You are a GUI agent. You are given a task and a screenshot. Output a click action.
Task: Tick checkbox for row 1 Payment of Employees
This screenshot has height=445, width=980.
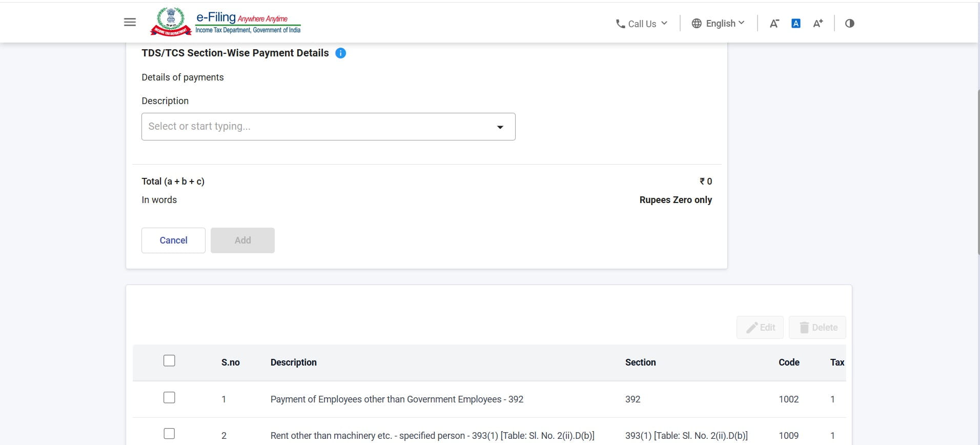169,397
